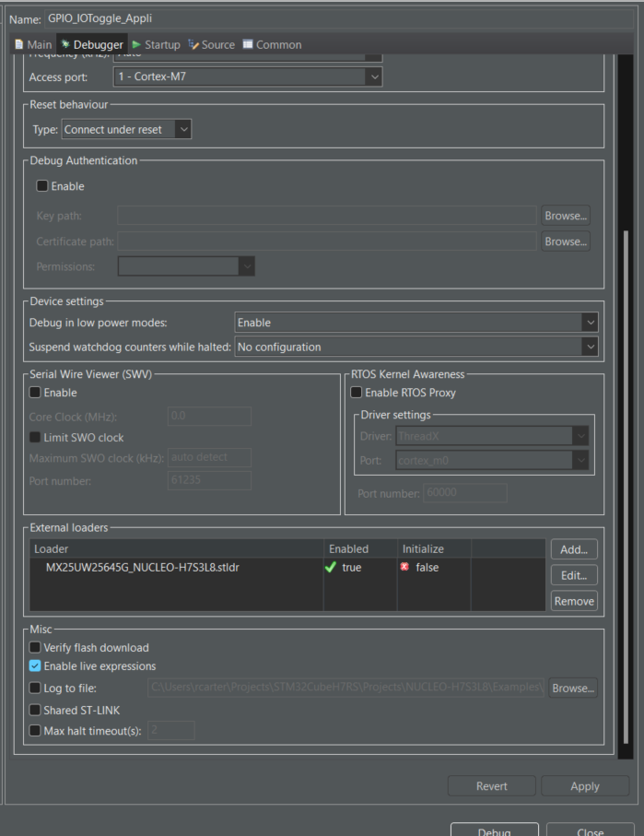Switch to the Common tab
The width and height of the screenshot is (644, 836).
tap(272, 45)
